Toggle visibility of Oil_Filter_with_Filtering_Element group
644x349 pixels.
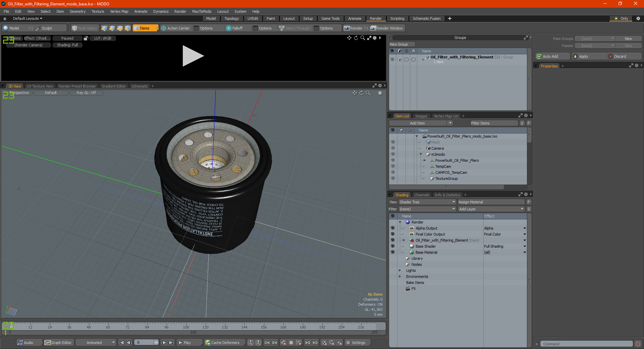(x=392, y=59)
